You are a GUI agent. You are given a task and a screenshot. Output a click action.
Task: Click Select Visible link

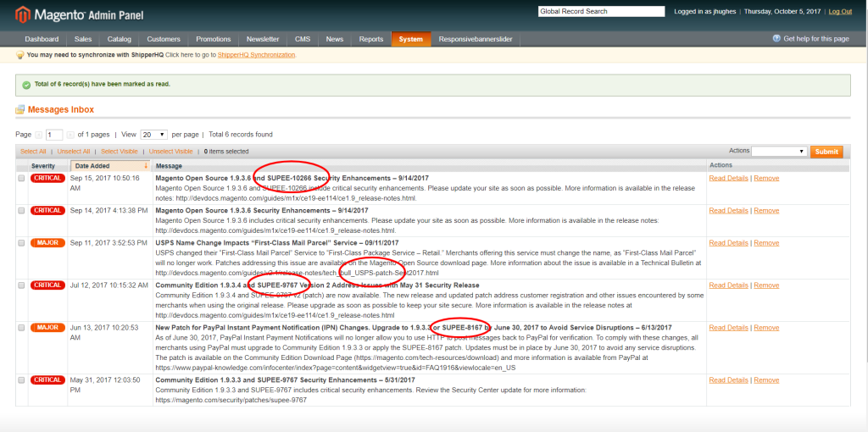(120, 152)
